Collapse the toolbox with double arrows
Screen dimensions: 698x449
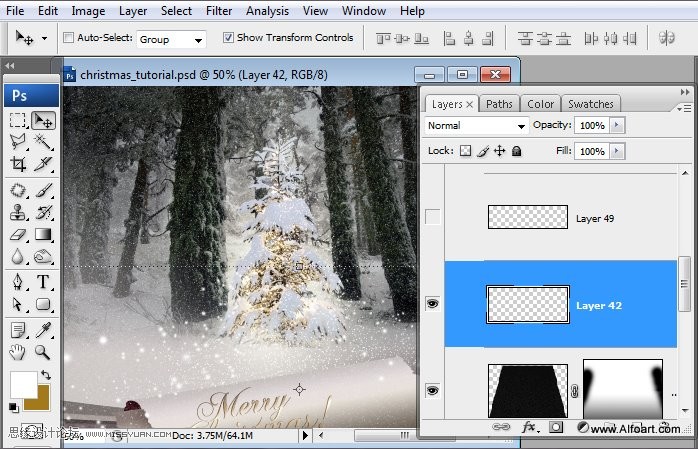(x=10, y=66)
